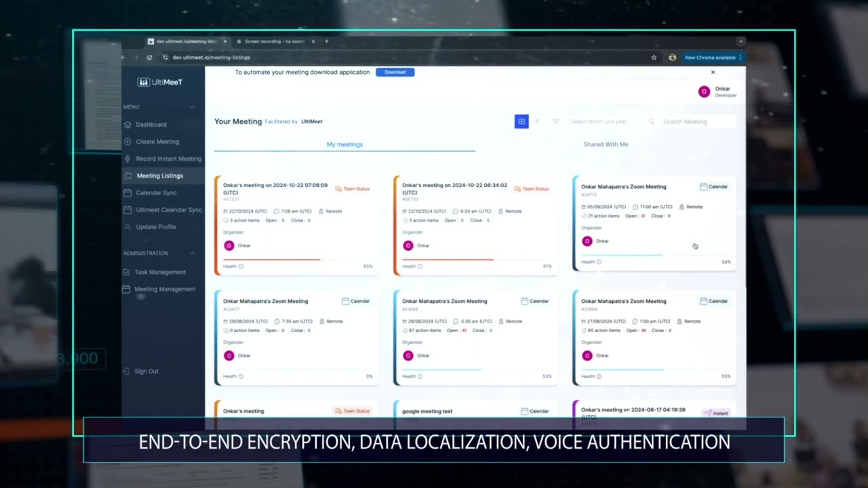Open a new browser tab
The width and height of the screenshot is (868, 488).
pos(326,41)
